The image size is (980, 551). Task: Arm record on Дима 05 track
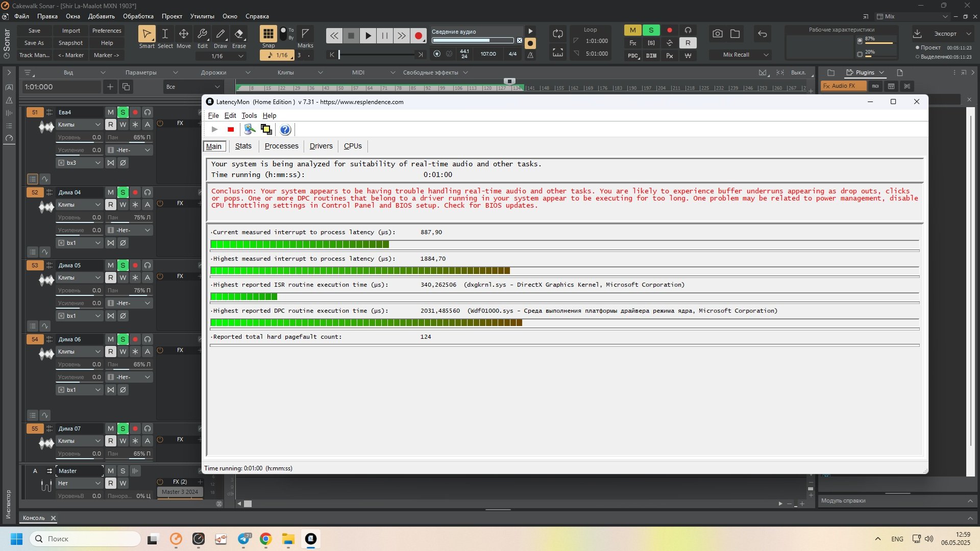click(x=135, y=265)
